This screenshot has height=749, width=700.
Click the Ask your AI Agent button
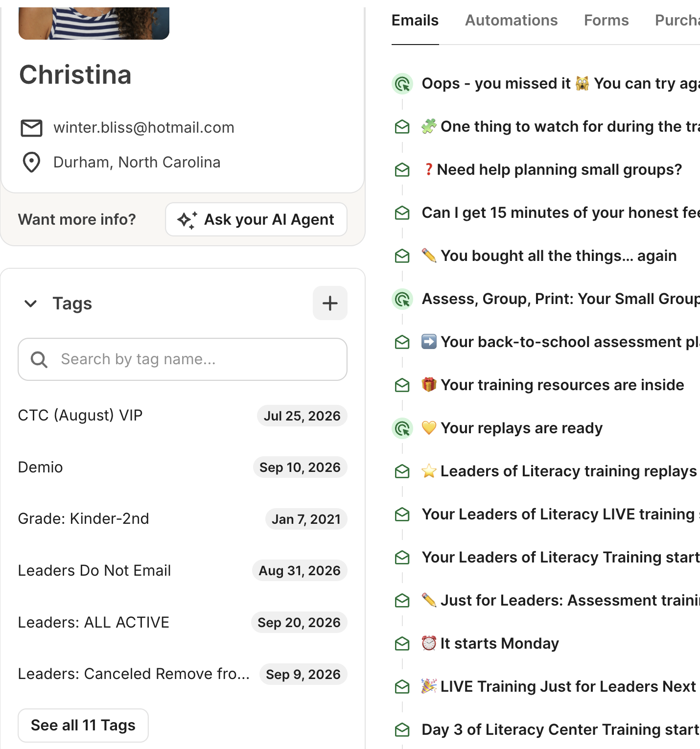(256, 219)
